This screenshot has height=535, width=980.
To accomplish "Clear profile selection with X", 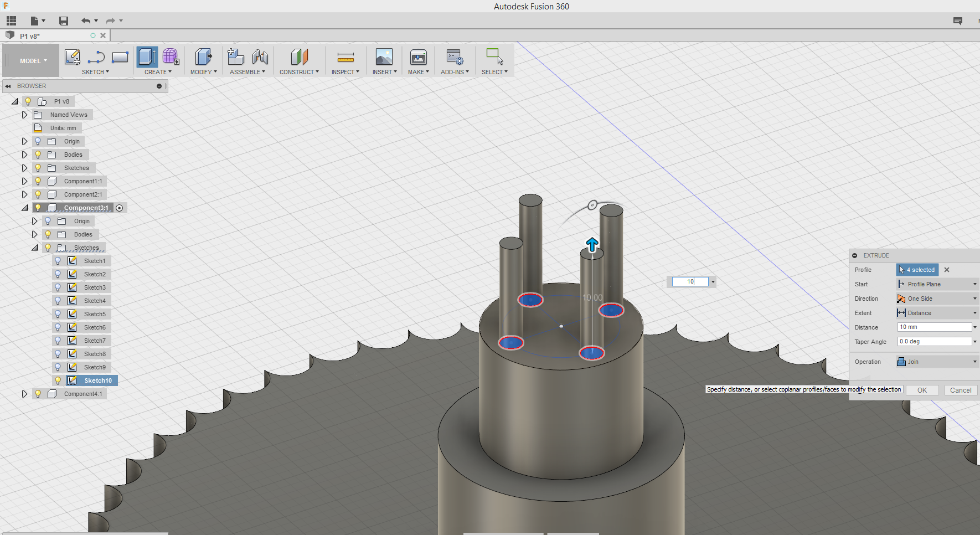I will [x=947, y=270].
